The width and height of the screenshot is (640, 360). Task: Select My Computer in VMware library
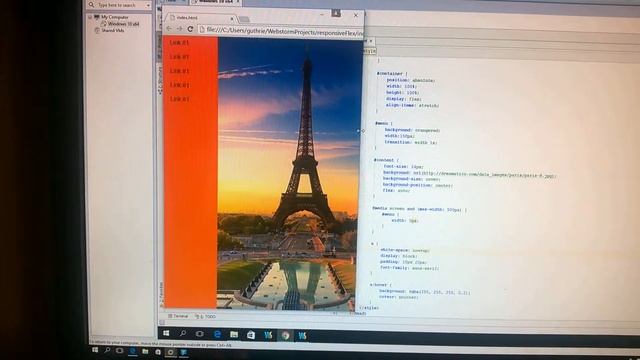(x=114, y=17)
